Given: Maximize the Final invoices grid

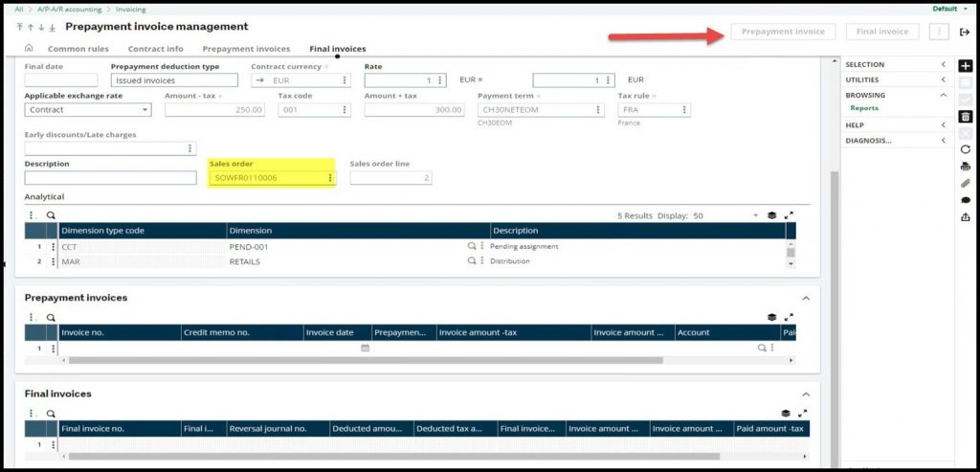Looking at the screenshot, I should coord(803,414).
